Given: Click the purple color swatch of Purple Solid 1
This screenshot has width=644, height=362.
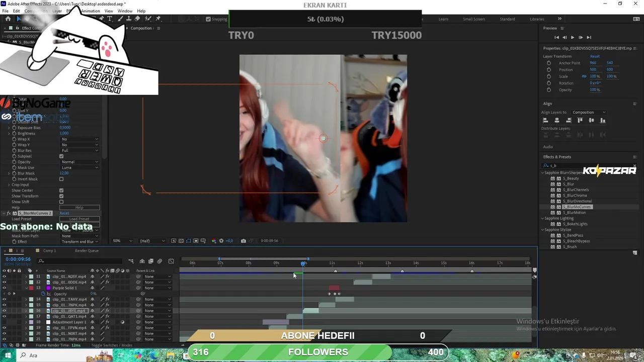Looking at the screenshot, I should pyautogui.click(x=48, y=288).
